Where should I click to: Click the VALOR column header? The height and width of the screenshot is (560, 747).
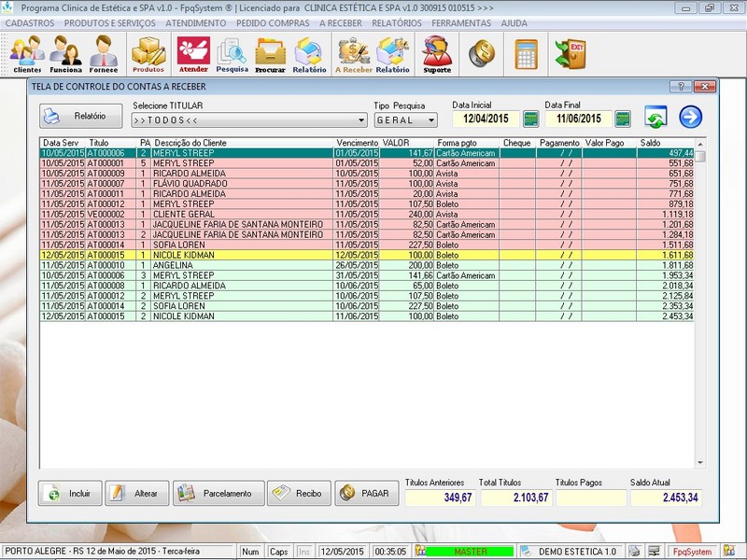(x=407, y=143)
